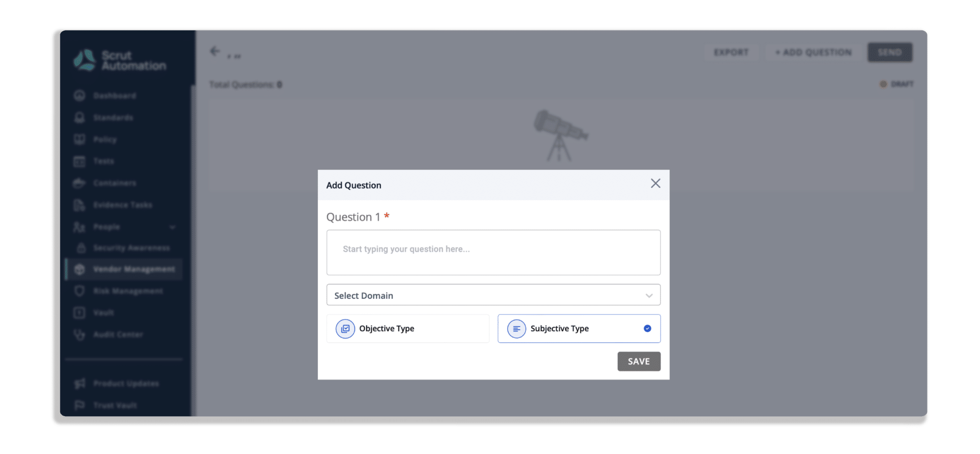The image size is (980, 454).
Task: Click the Select Domain chevron arrow
Action: click(649, 295)
